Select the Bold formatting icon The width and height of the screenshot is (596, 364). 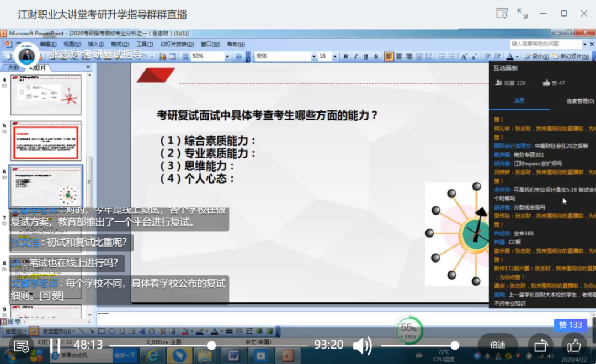point(345,56)
